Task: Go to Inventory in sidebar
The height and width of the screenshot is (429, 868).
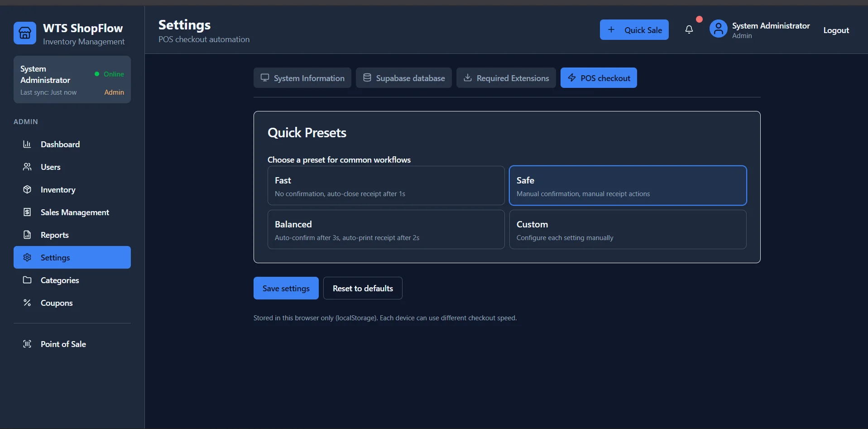Action: (72, 189)
